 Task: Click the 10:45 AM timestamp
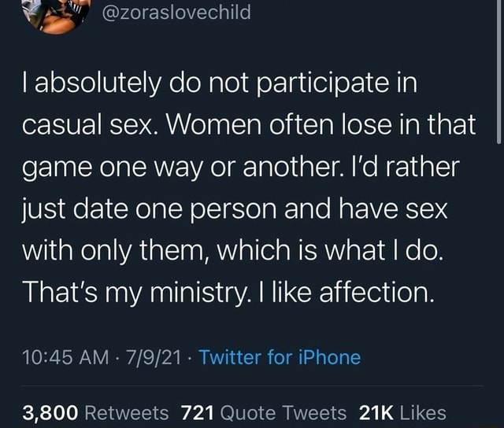pos(66,357)
